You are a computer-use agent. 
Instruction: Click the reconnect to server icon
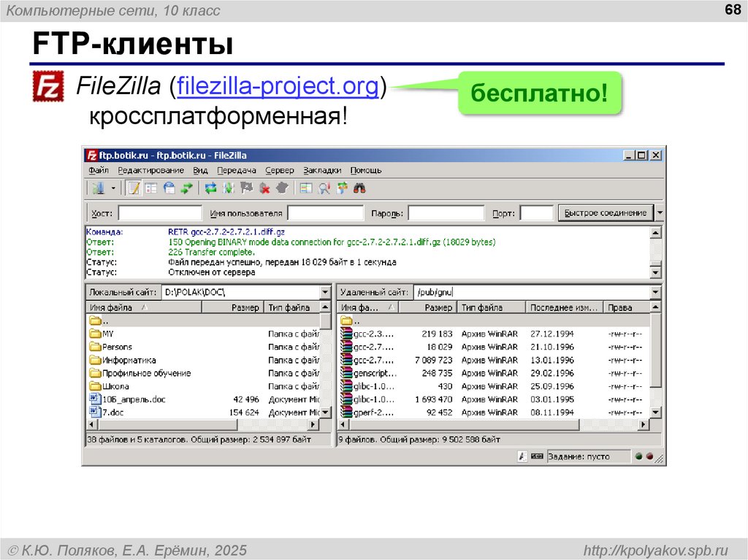[283, 188]
